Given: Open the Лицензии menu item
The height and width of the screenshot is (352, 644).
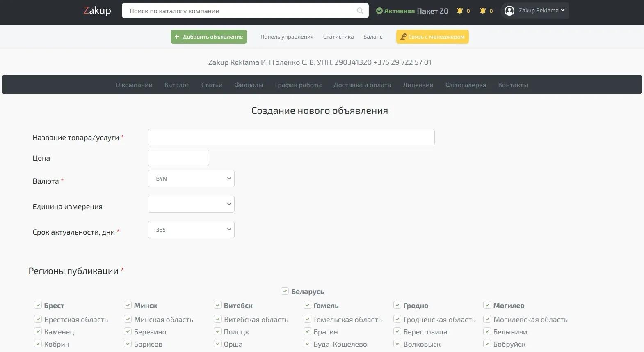Looking at the screenshot, I should (418, 85).
